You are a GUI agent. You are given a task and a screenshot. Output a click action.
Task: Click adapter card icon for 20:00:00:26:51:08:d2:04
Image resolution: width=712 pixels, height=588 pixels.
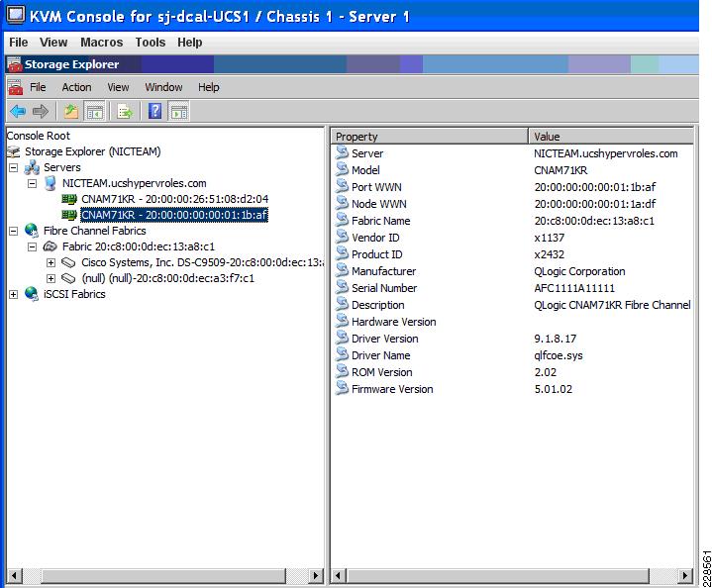[x=69, y=199]
